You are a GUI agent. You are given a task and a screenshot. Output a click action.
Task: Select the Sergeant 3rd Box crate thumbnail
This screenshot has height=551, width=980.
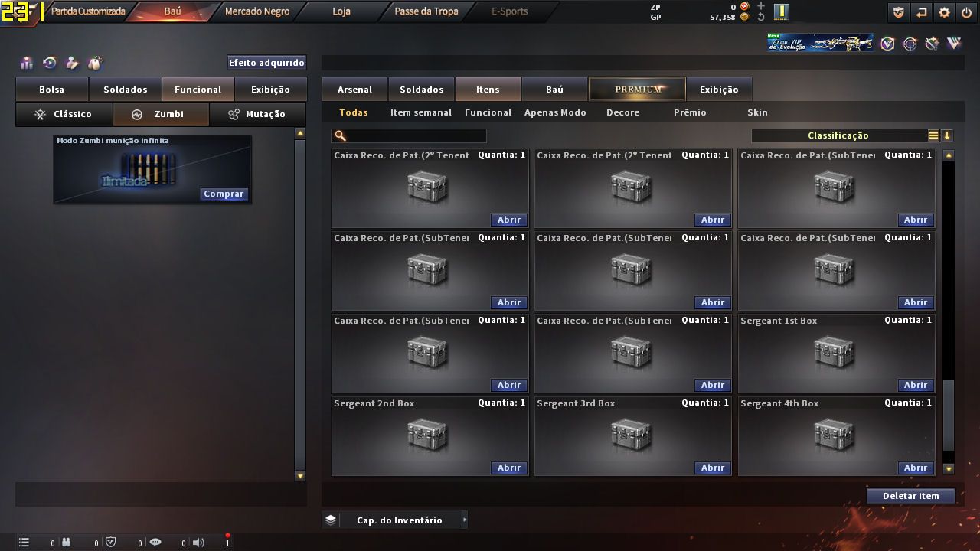pos(632,435)
